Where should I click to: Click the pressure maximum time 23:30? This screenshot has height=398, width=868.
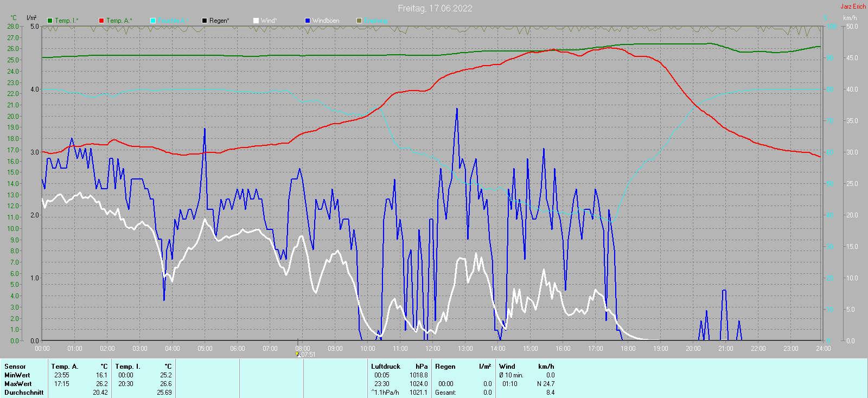[x=382, y=384]
